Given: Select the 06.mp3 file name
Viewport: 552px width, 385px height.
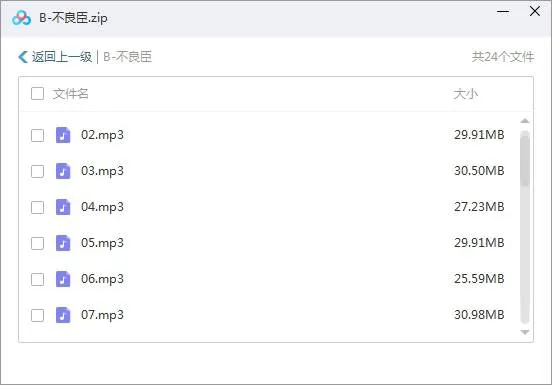Looking at the screenshot, I should tap(102, 279).
